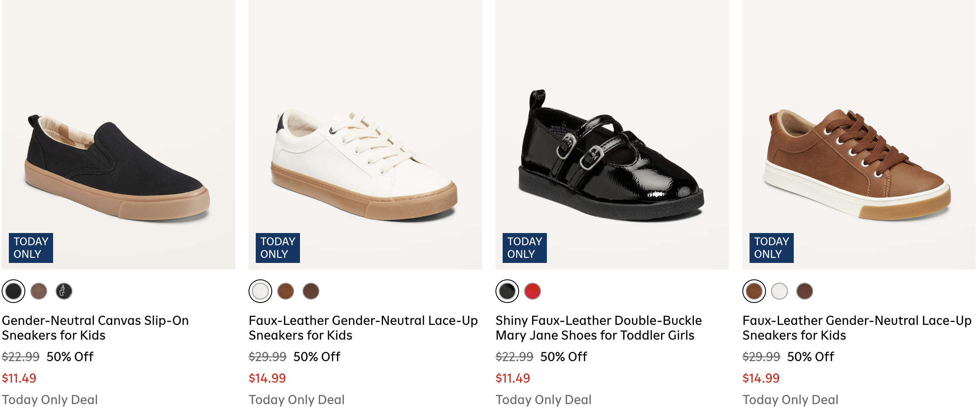Choose taupe brown swatch for Canvas Slip-On
Screen dimensions: 980x418
coord(39,291)
